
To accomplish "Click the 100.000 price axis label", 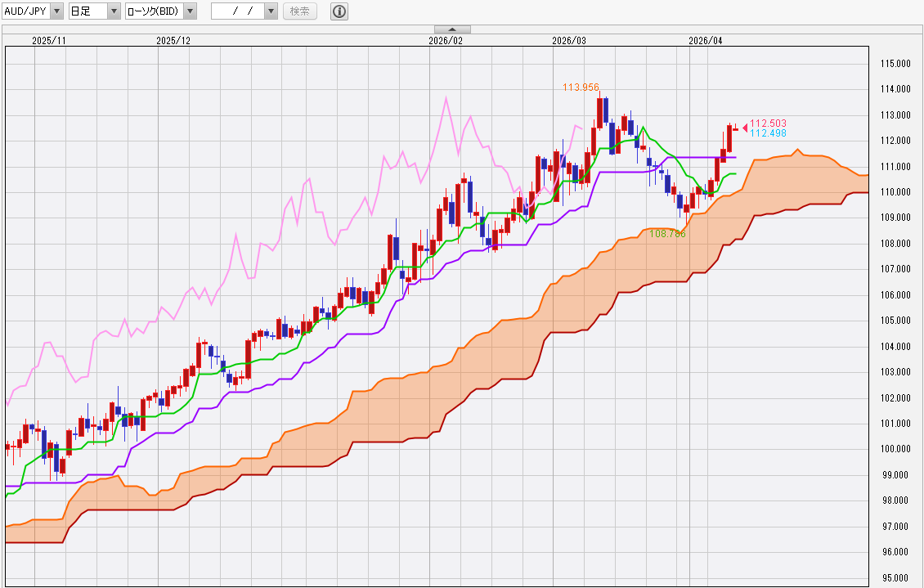I will coord(895,449).
